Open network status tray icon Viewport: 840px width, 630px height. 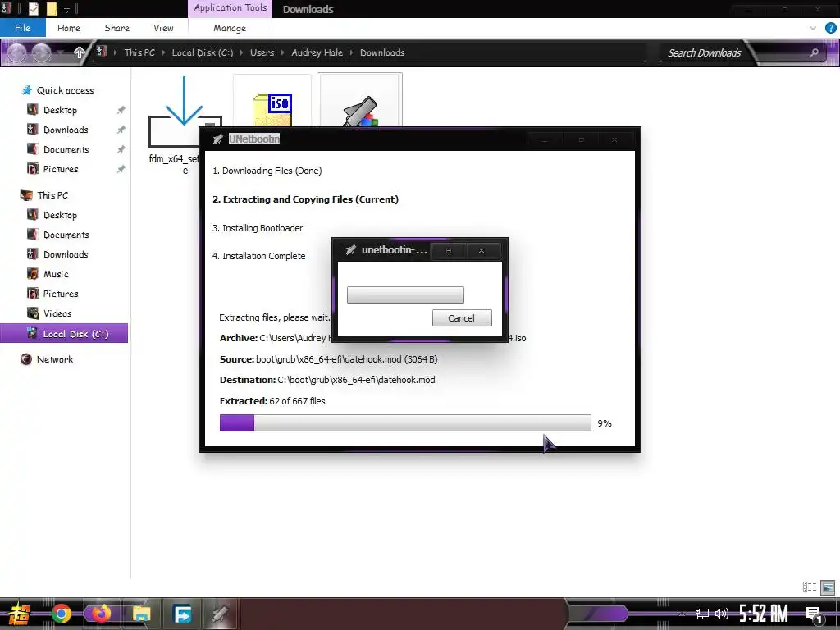point(702,614)
